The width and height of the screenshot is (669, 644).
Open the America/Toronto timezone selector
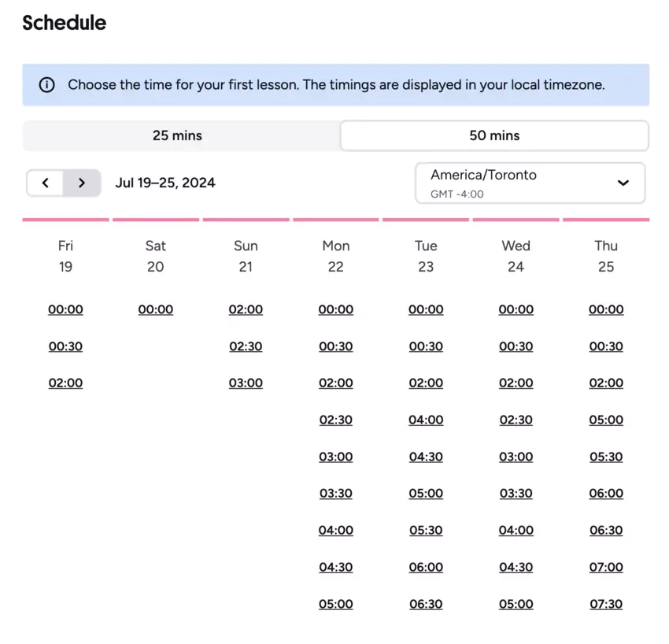point(530,183)
